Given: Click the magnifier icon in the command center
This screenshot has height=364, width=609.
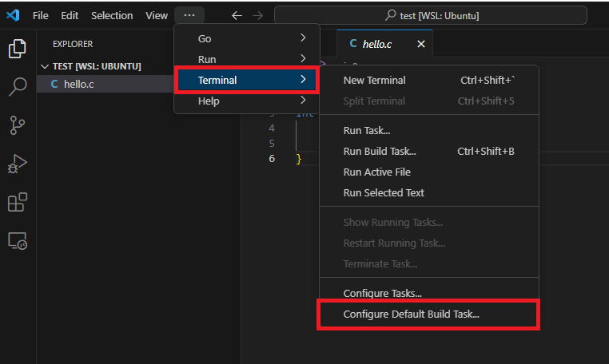Looking at the screenshot, I should coord(390,15).
